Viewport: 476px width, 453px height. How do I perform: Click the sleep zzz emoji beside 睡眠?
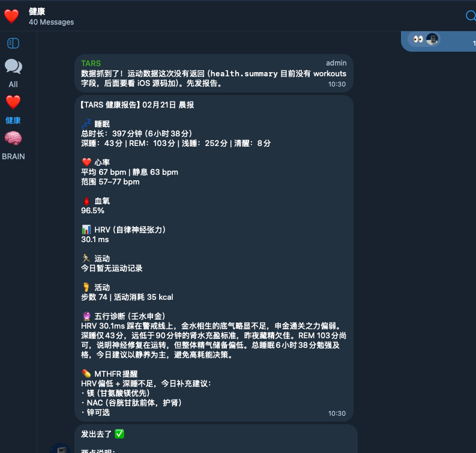(x=86, y=124)
